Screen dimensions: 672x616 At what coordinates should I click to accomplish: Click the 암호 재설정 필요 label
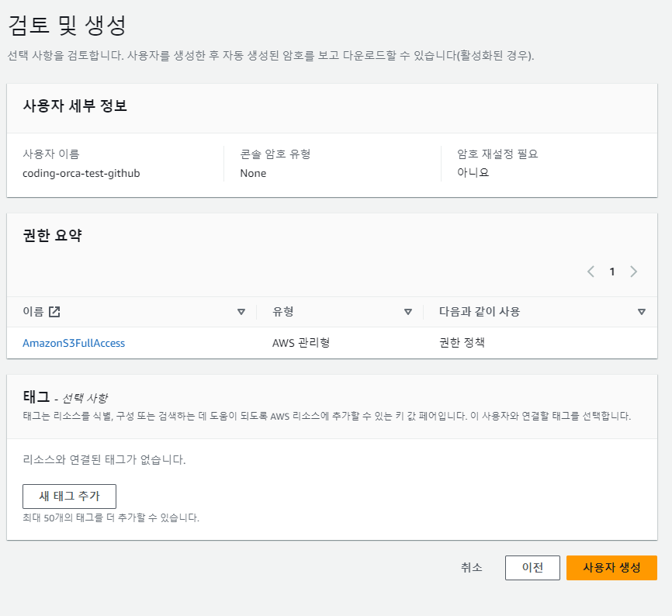click(497, 154)
